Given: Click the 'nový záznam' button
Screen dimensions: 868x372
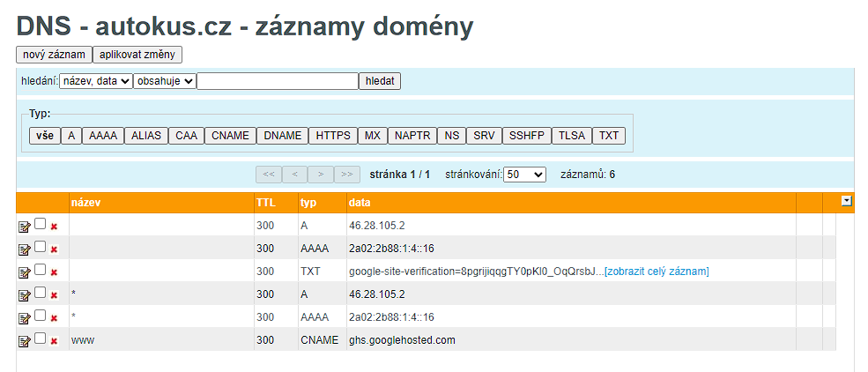Looking at the screenshot, I should pos(54,55).
